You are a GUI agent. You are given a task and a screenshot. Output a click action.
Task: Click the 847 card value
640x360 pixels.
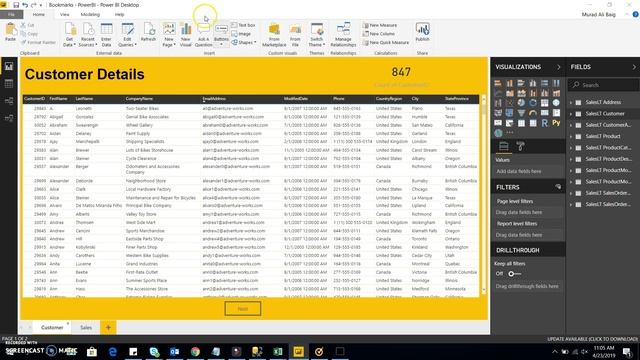click(401, 72)
